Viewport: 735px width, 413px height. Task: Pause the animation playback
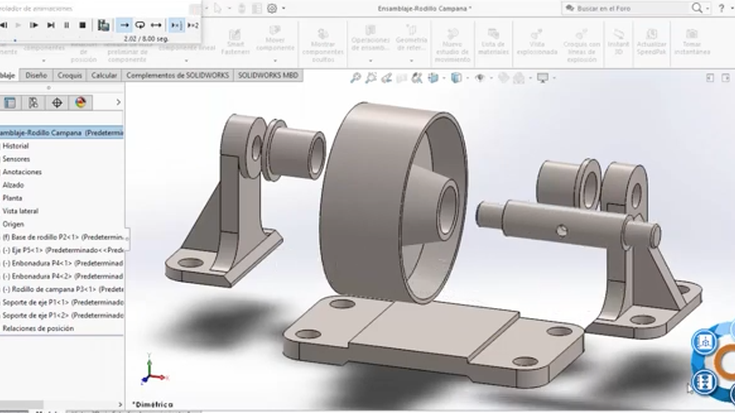pos(67,25)
